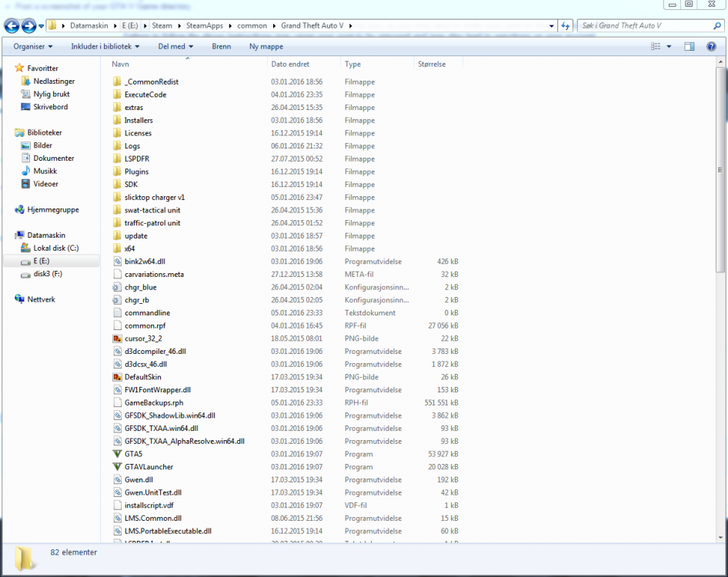Select Favoritter in navigation pane
Viewport: 728px width, 577px height.
tap(43, 68)
